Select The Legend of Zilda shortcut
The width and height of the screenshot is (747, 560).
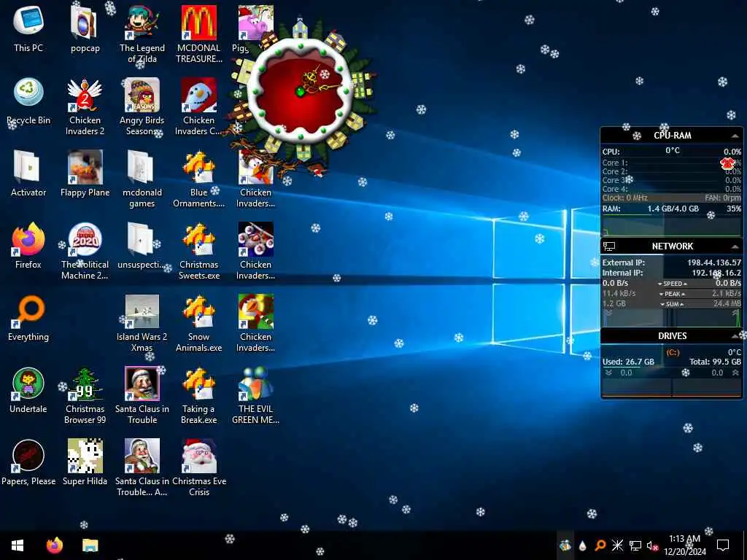click(142, 34)
